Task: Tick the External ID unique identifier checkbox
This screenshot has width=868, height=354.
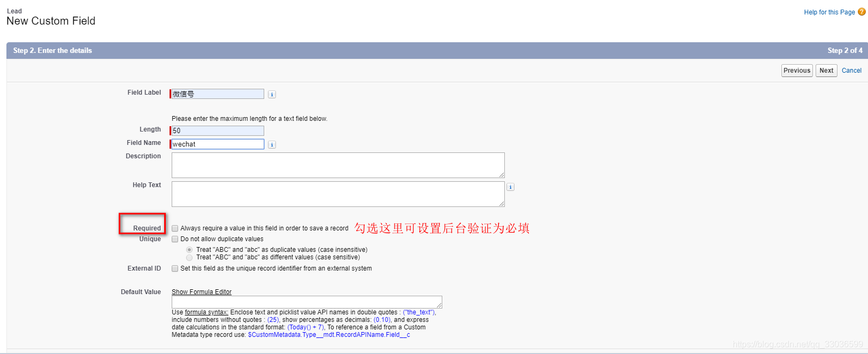Action: coord(175,268)
